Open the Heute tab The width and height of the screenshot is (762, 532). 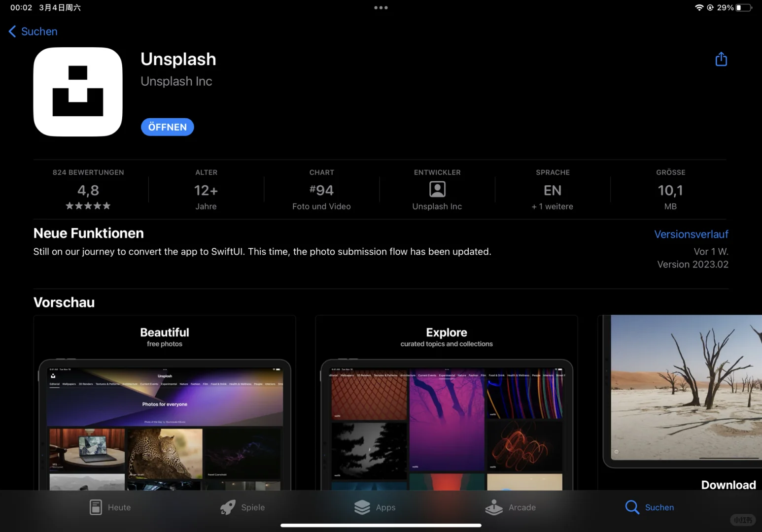pyautogui.click(x=110, y=507)
